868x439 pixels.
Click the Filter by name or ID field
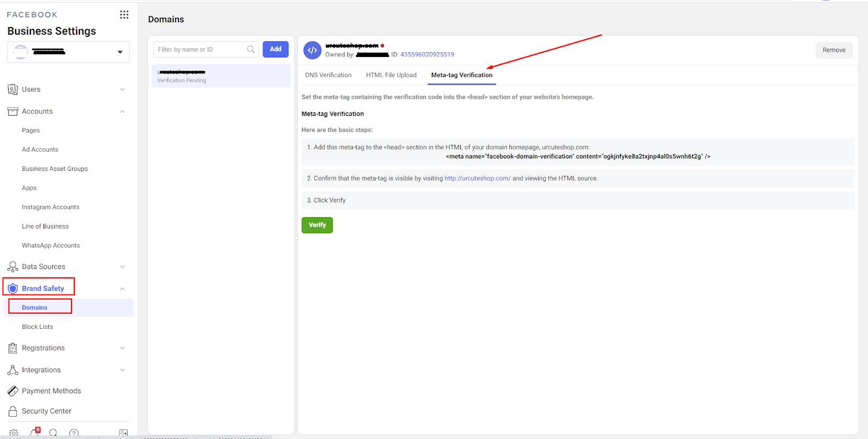pyautogui.click(x=200, y=49)
